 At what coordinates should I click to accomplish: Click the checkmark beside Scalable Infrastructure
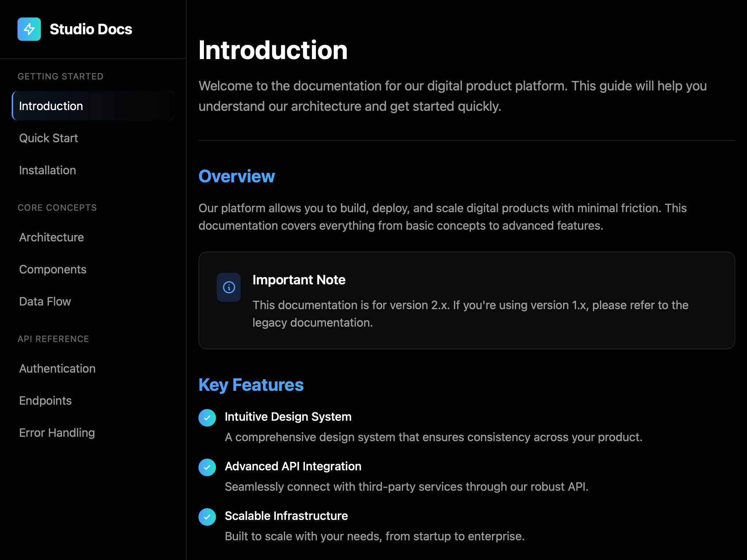(207, 517)
